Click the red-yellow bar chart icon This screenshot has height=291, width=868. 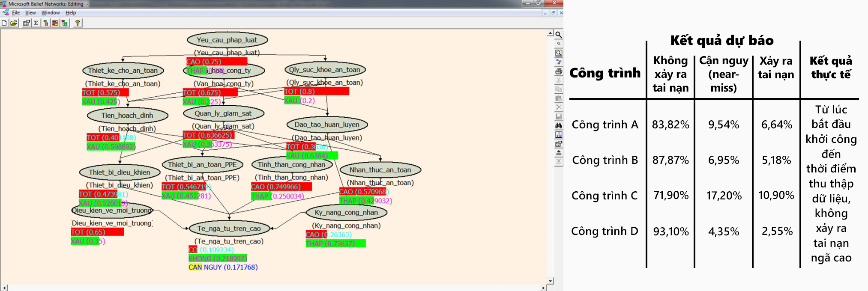pyautogui.click(x=55, y=23)
